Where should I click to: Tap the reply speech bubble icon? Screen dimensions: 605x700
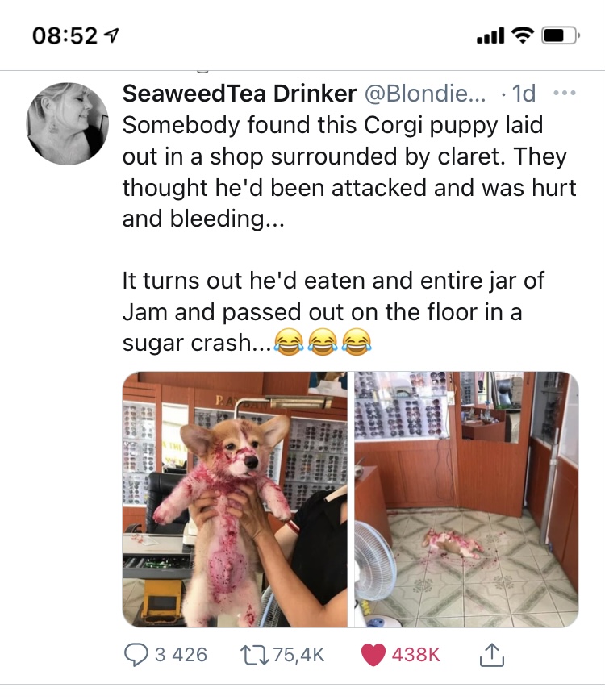pyautogui.click(x=136, y=655)
